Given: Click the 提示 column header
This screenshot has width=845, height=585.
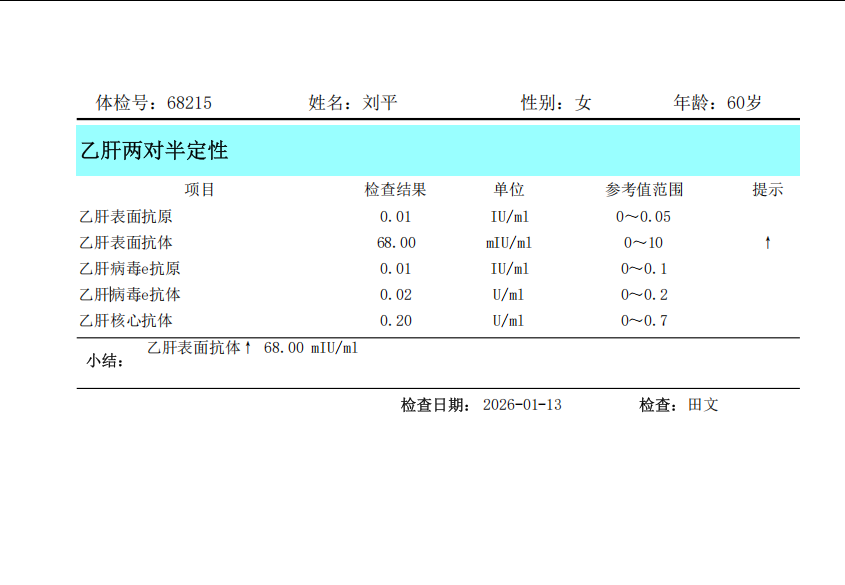Looking at the screenshot, I should [x=767, y=190].
